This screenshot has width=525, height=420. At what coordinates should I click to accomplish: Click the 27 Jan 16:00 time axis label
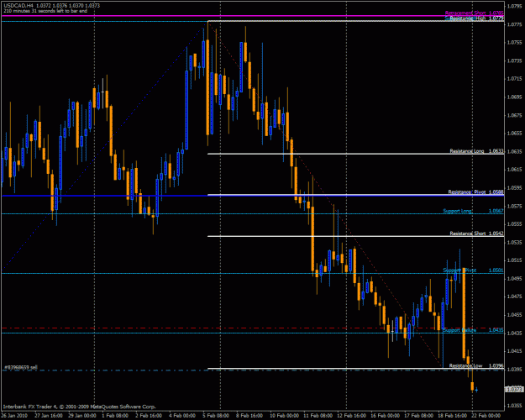click(48, 415)
